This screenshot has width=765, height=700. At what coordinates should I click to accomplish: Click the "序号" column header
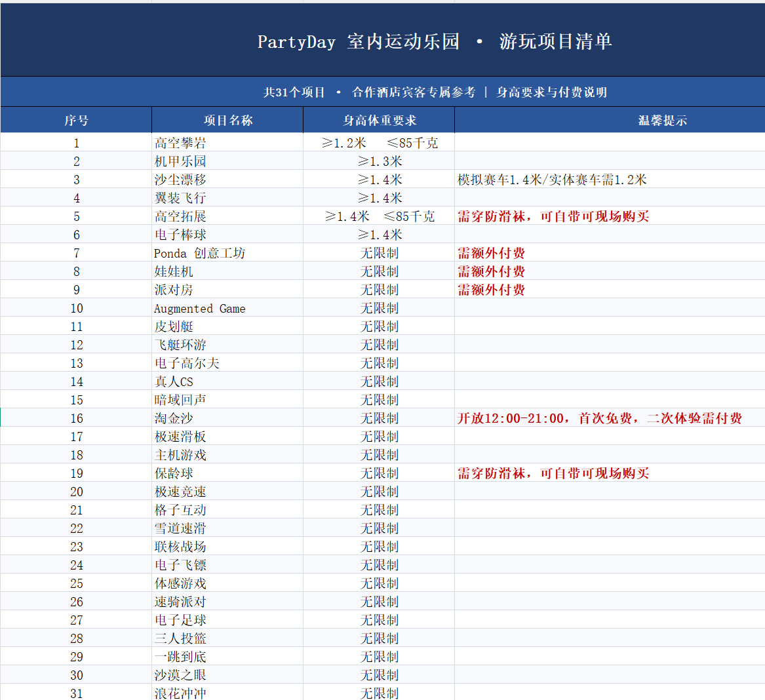77,121
